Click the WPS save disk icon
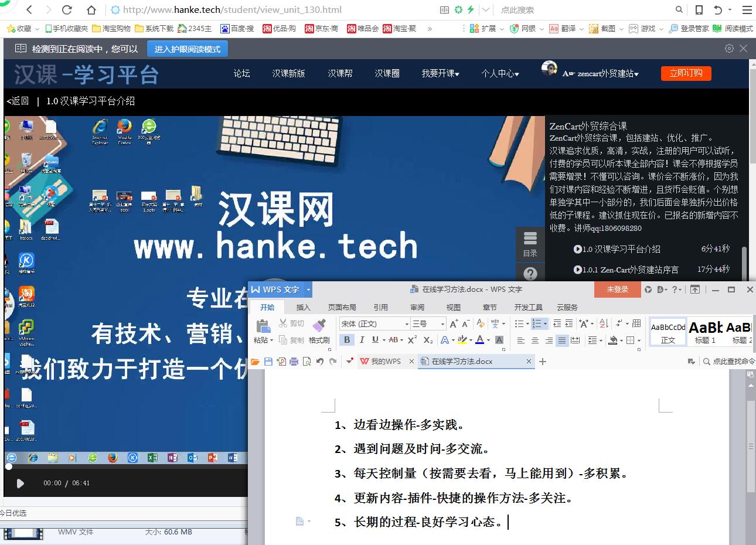Viewport: 756px width, 545px height. [268, 362]
